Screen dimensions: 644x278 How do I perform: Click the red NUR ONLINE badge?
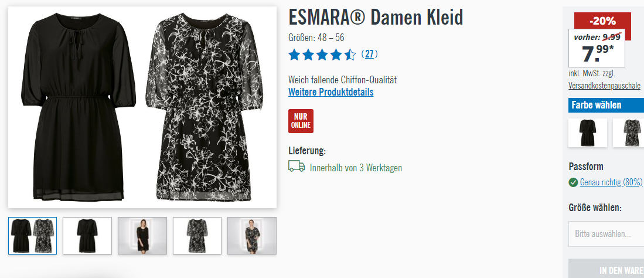click(x=301, y=121)
